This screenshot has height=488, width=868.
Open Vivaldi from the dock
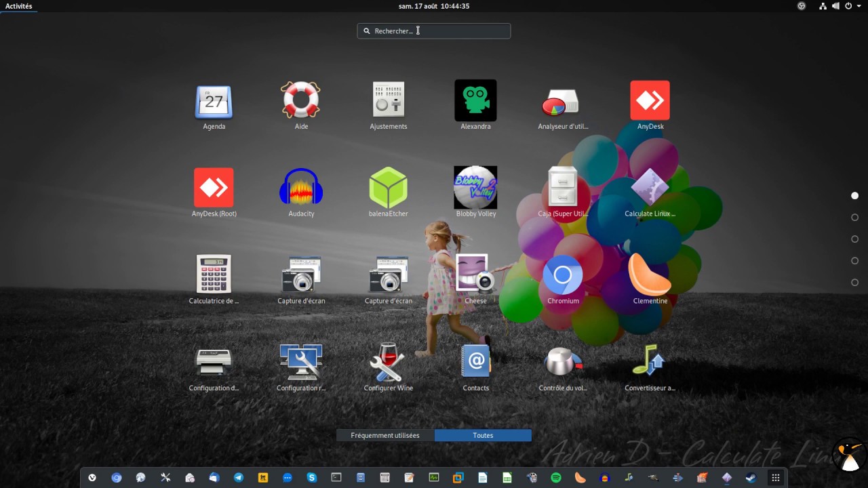coord(92,478)
